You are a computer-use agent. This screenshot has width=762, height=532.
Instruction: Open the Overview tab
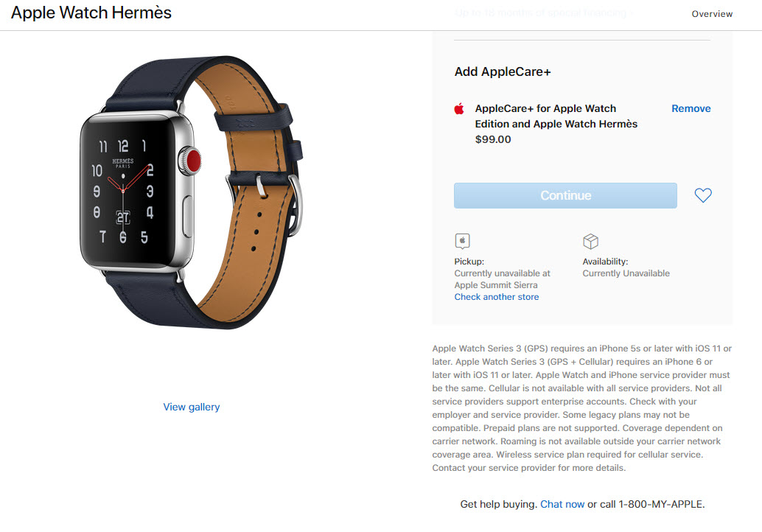tap(712, 14)
